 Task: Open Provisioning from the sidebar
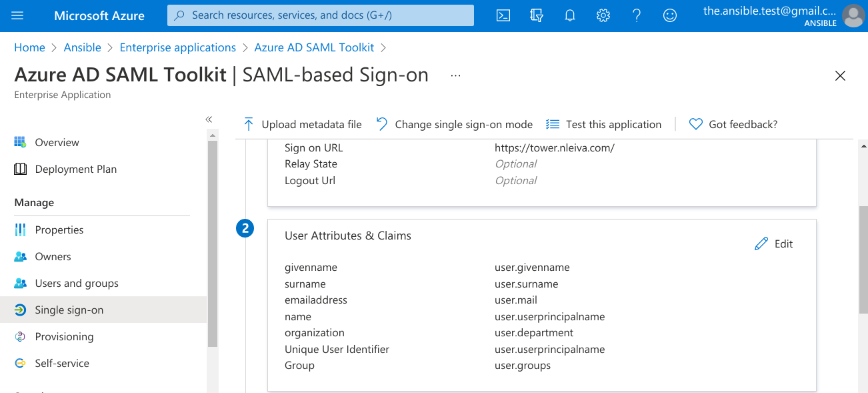(x=64, y=337)
